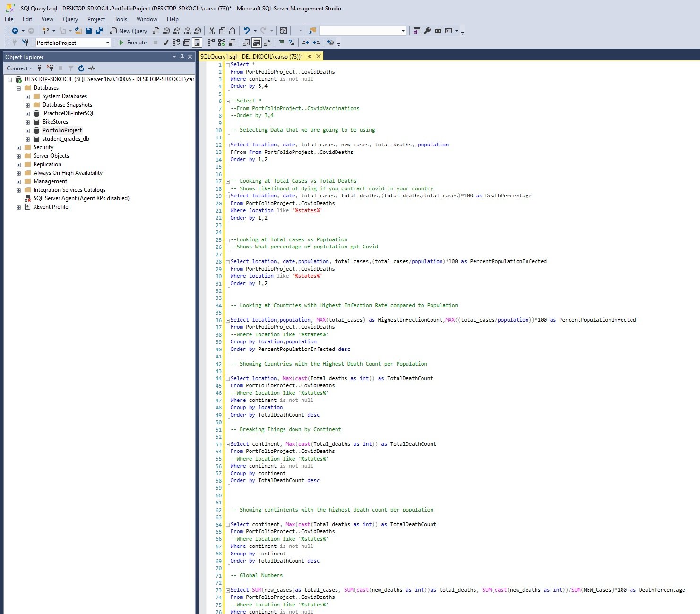Viewport: 700px width, 614px height.
Task: Click the Open File folder icon
Action: [x=78, y=31]
